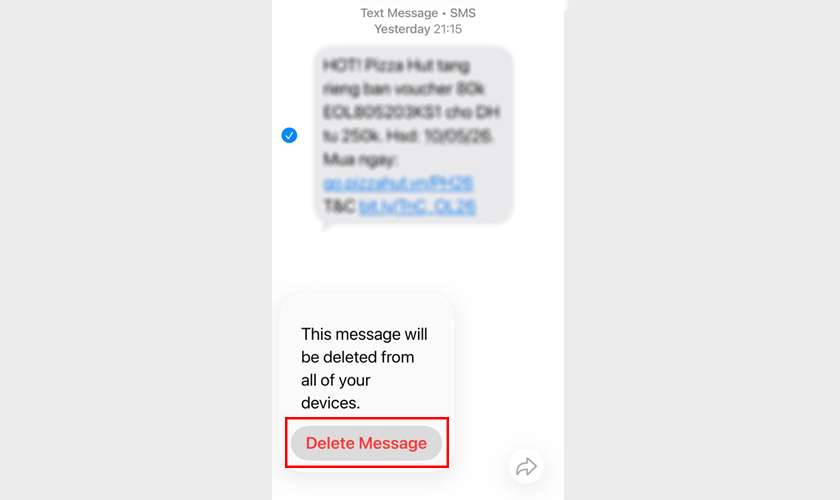Tap the voucher 80k line in the message
This screenshot has height=500, width=840.
(403, 89)
